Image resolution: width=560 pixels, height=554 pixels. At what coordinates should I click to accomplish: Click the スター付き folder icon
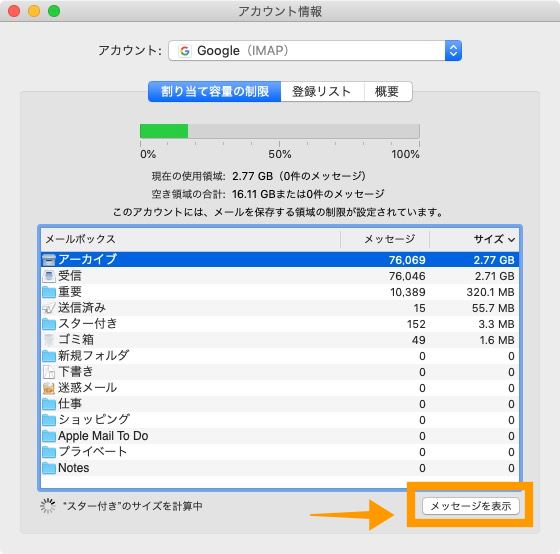(49, 324)
